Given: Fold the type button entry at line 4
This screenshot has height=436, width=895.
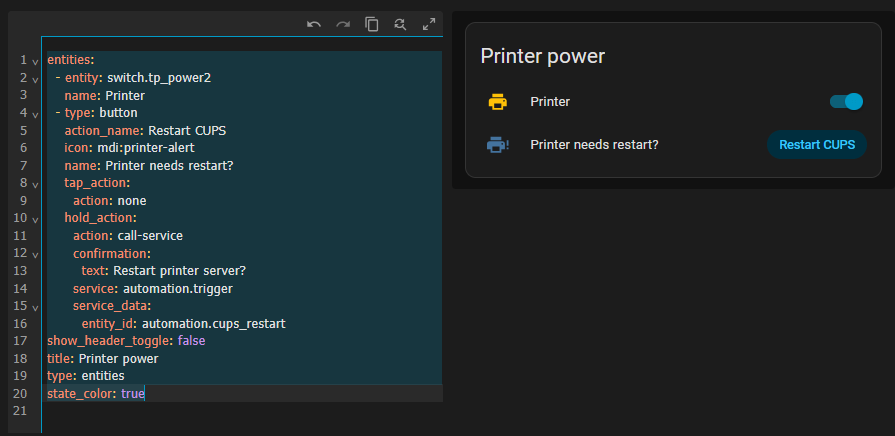Looking at the screenshot, I should (x=35, y=114).
